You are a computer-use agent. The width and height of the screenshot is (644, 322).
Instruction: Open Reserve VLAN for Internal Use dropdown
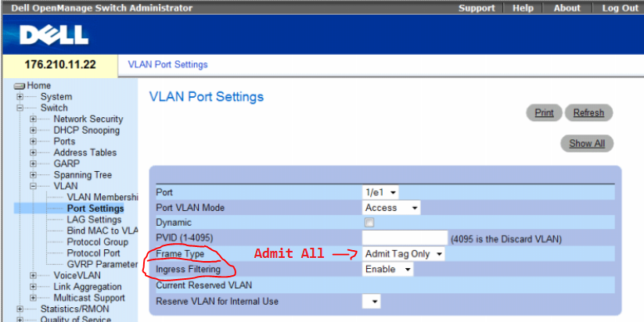(371, 302)
